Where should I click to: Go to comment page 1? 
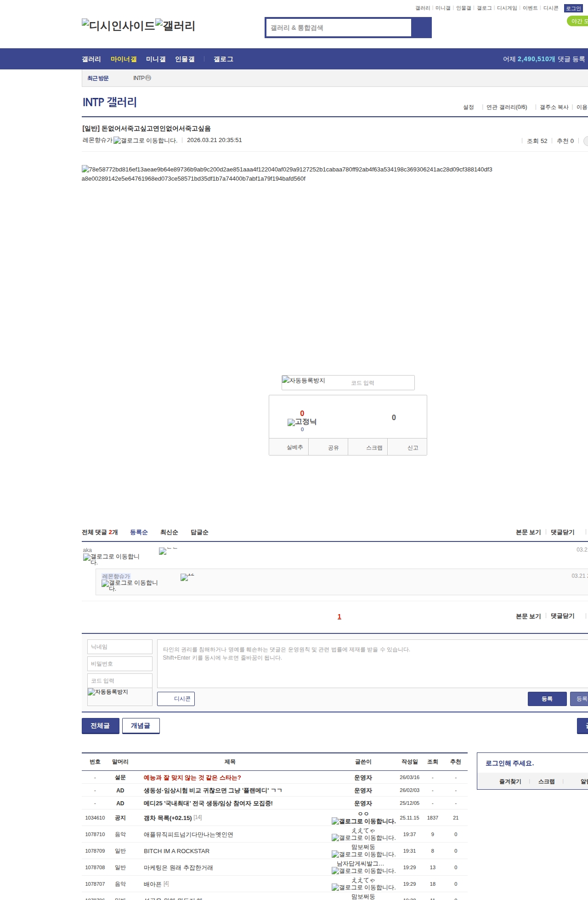click(x=339, y=616)
